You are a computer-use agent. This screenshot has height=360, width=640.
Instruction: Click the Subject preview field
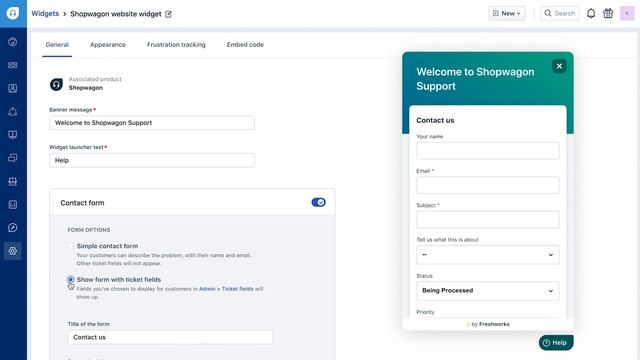click(x=488, y=219)
